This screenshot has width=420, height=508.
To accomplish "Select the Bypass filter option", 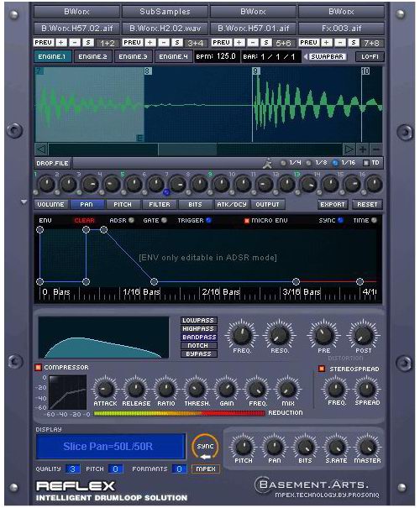I will 198,354.
